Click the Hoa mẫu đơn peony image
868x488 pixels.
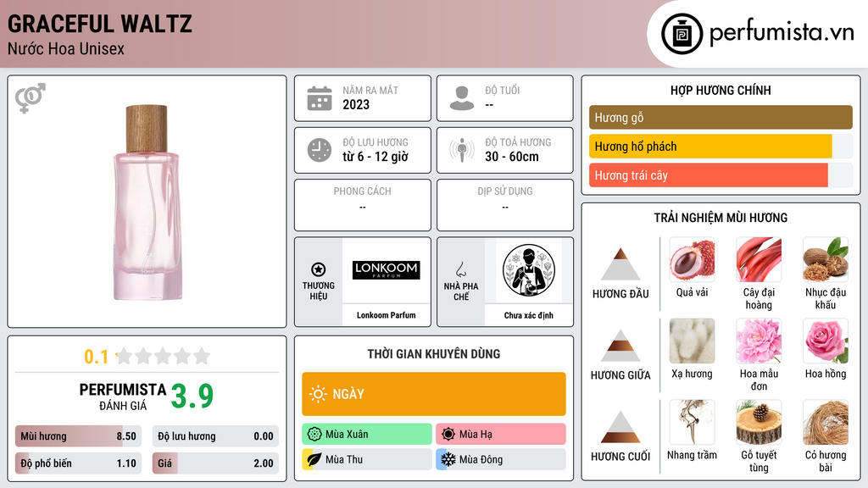click(759, 341)
